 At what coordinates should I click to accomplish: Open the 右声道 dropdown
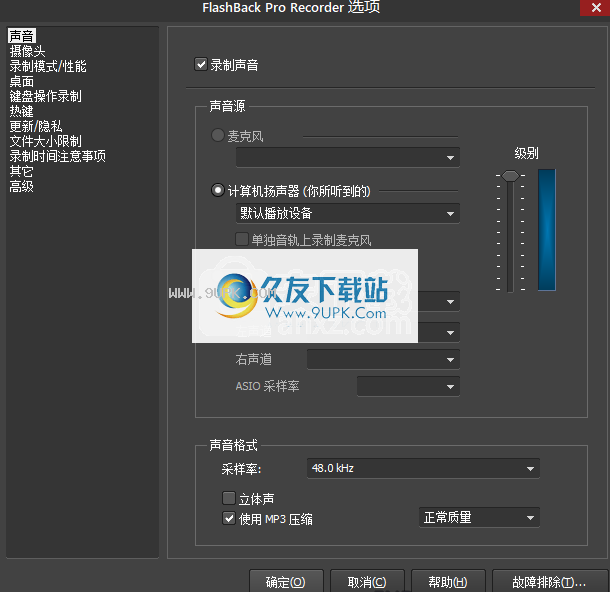(x=383, y=359)
